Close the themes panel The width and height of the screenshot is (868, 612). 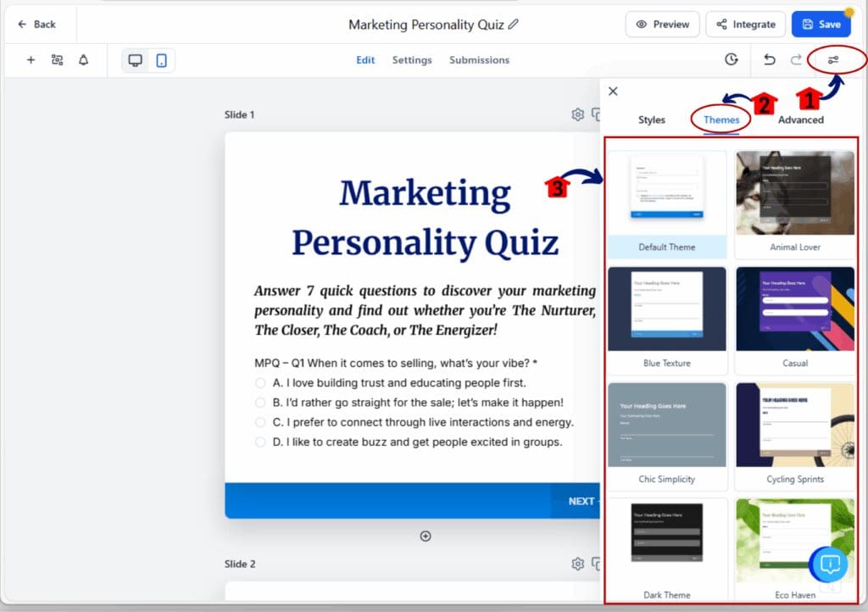(x=613, y=91)
